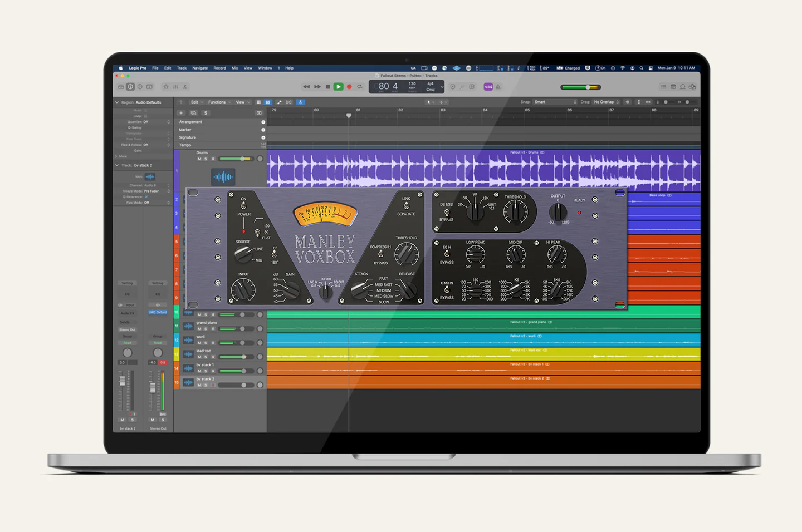Adjust the Drums track volume slider
Screen dimensions: 802x532
[x=242, y=159]
